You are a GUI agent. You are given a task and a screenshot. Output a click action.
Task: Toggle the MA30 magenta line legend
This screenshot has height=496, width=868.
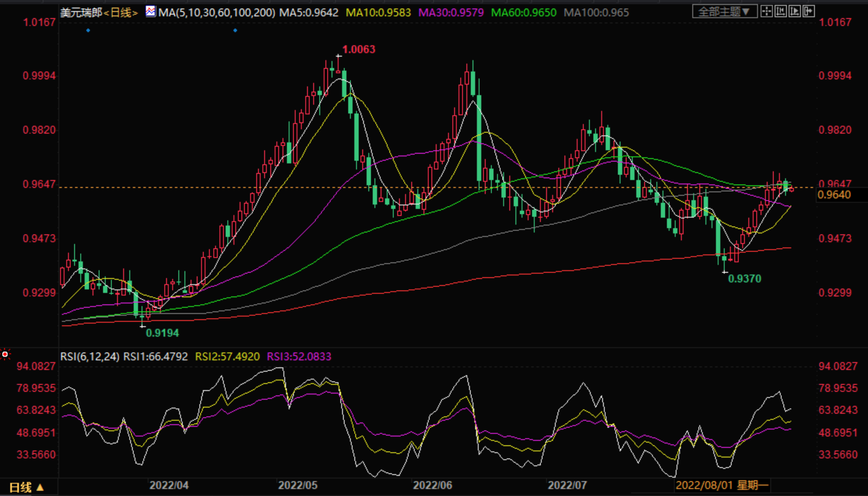pyautogui.click(x=451, y=12)
